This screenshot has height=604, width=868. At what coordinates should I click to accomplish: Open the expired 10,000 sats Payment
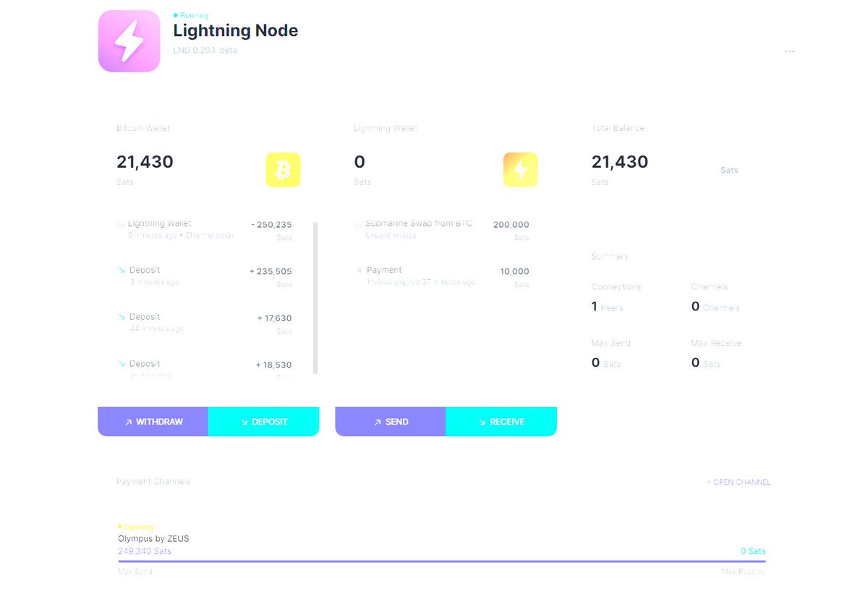pyautogui.click(x=442, y=276)
